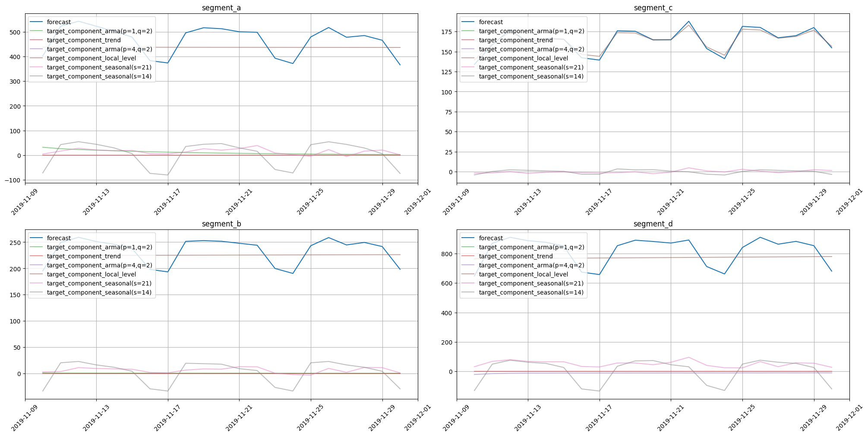Select 'target_component_trend' legend label in segment_d
868x436 pixels.
coord(516,256)
